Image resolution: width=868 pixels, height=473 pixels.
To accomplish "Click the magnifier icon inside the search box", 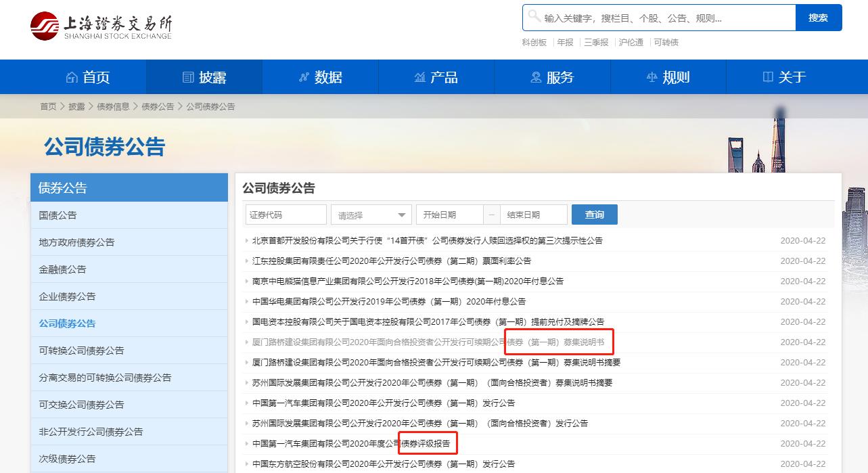I will point(534,17).
